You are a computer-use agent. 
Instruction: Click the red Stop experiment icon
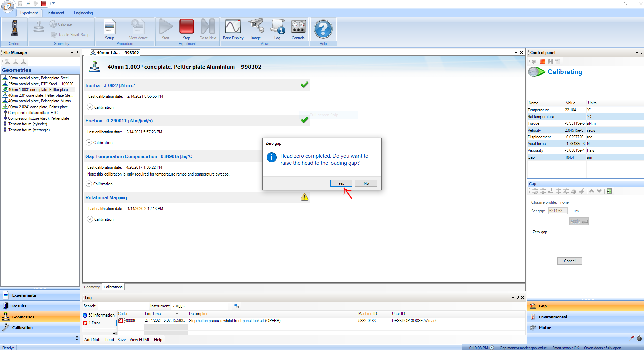pyautogui.click(x=186, y=27)
